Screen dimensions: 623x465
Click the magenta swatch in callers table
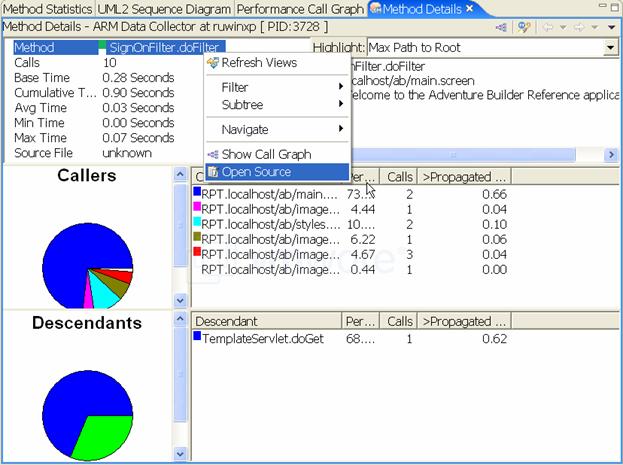click(197, 207)
